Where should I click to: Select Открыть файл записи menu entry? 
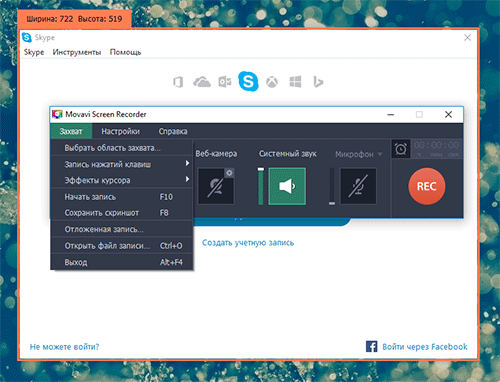[122, 246]
